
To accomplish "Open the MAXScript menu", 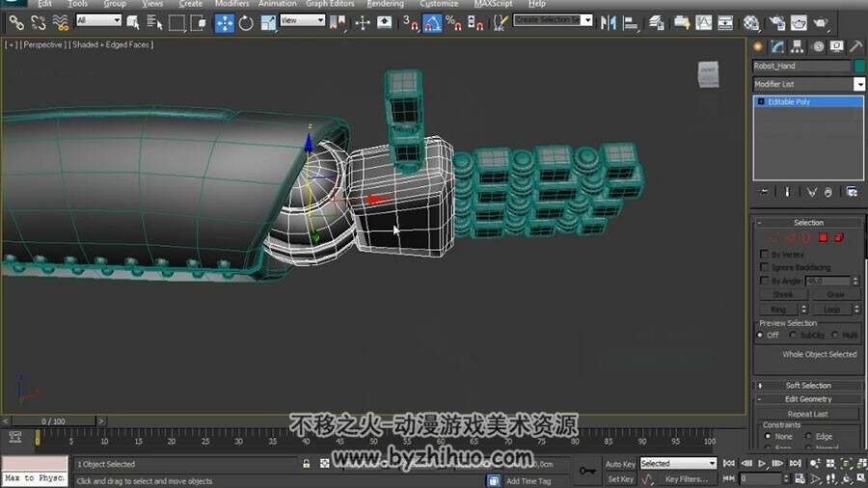I will point(493,4).
